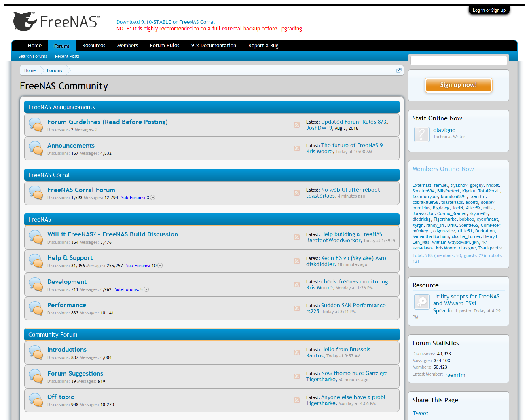
Task: Open Tigersharke profile in Off-topic row
Action: point(321,403)
